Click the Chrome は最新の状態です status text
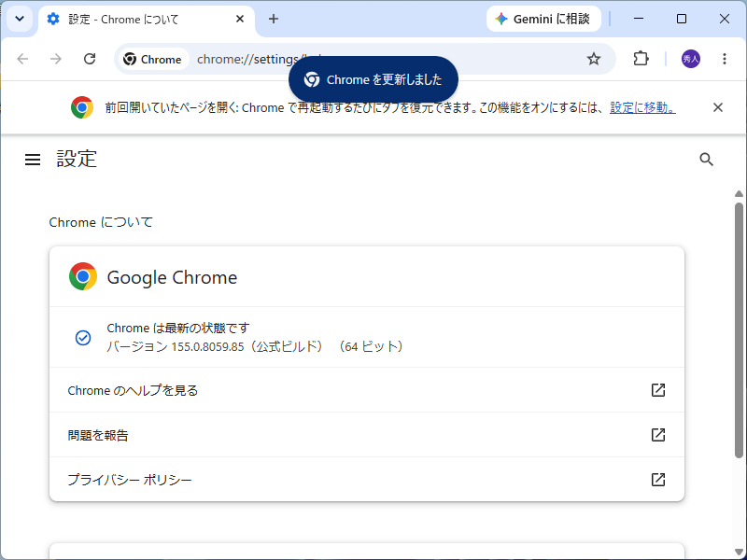The image size is (747, 560). click(x=178, y=329)
